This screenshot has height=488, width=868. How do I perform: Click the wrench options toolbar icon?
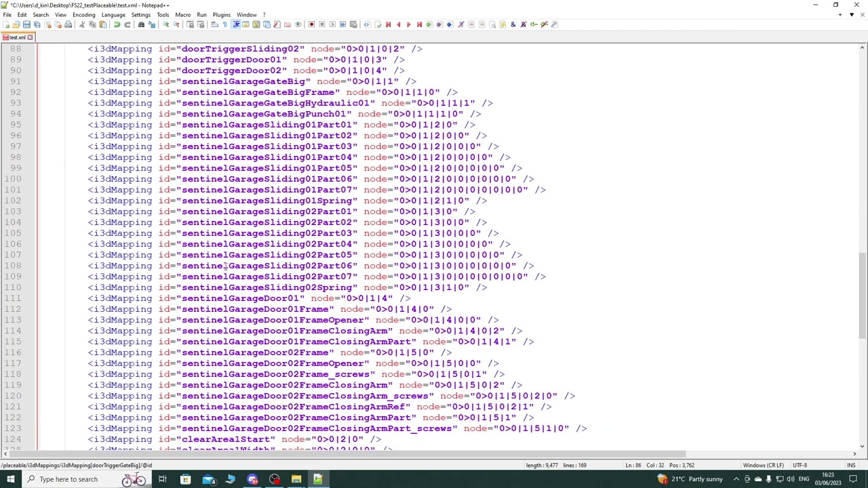click(x=554, y=24)
